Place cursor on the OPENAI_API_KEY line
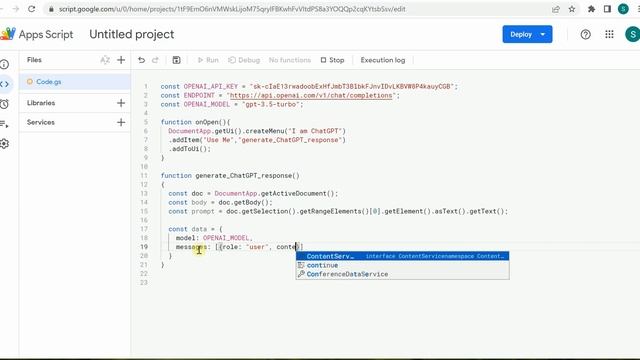The width and height of the screenshot is (640, 360). click(309, 87)
